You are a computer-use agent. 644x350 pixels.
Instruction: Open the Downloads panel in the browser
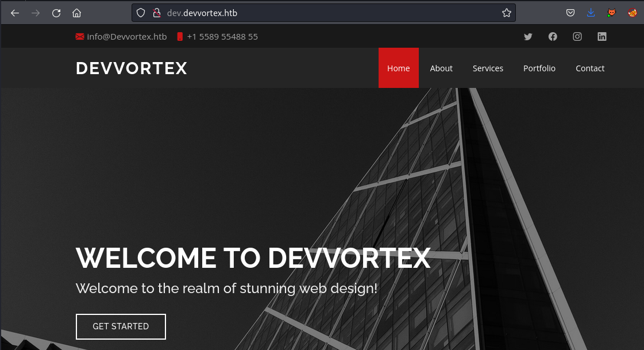pos(591,13)
